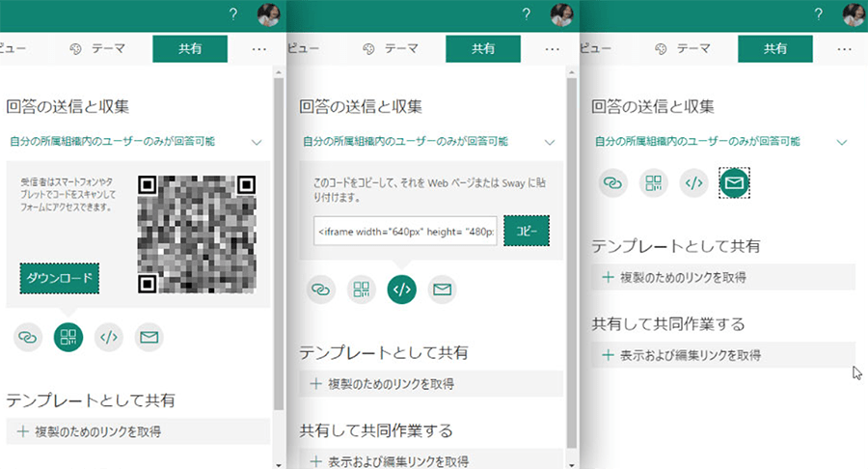Viewport: 868px width, 469px height.
Task: Click the 共有 tab in the right panel
Action: click(775, 48)
